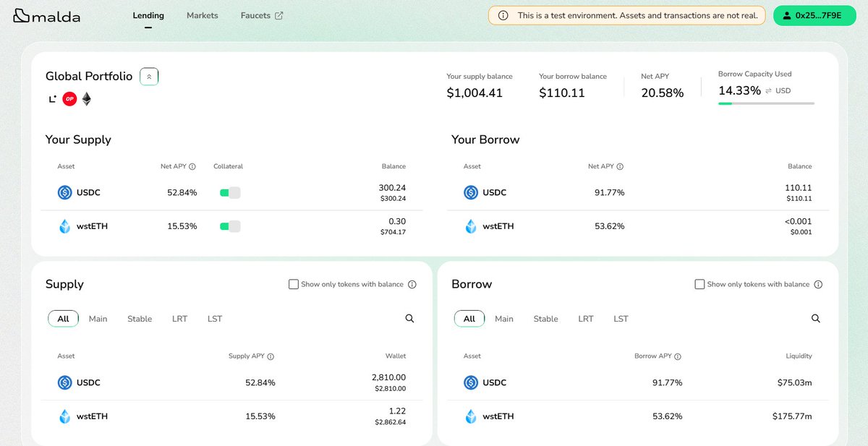Click wstETH icon in Supply market list

[x=65, y=416]
